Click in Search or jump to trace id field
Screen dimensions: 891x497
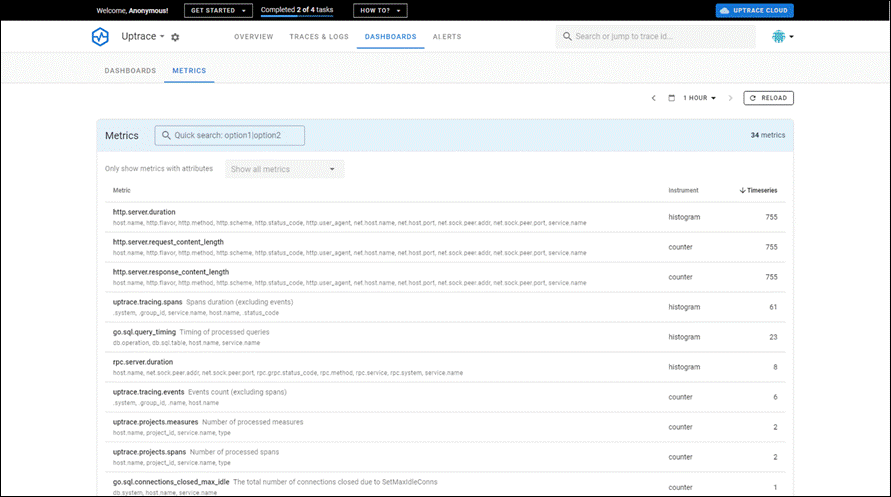(656, 36)
